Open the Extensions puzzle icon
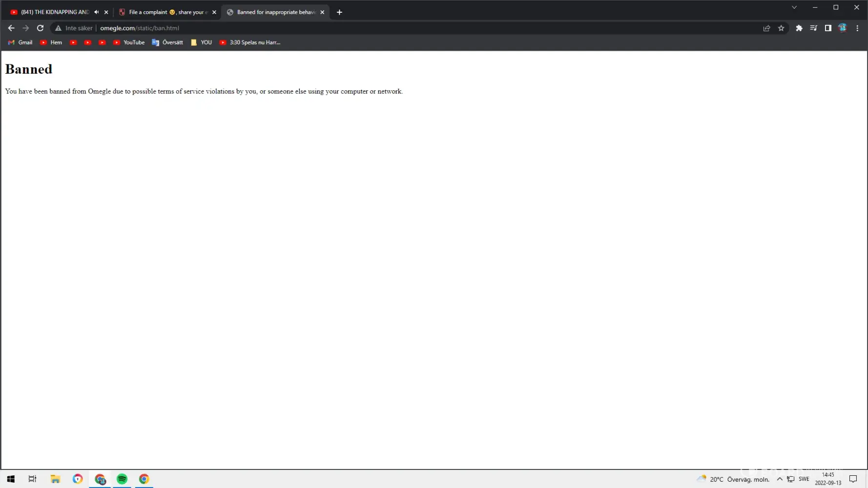This screenshot has height=488, width=868. [799, 28]
